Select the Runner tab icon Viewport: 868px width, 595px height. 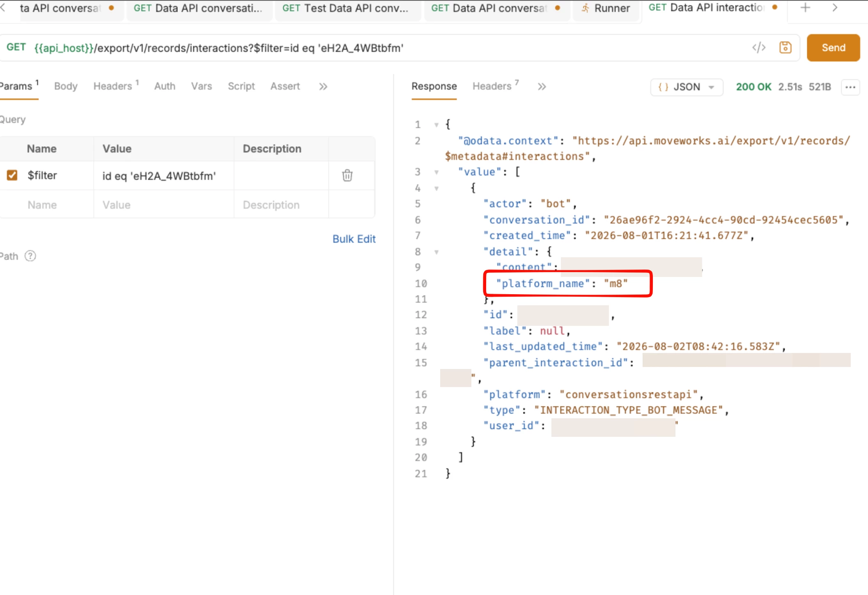tap(586, 8)
